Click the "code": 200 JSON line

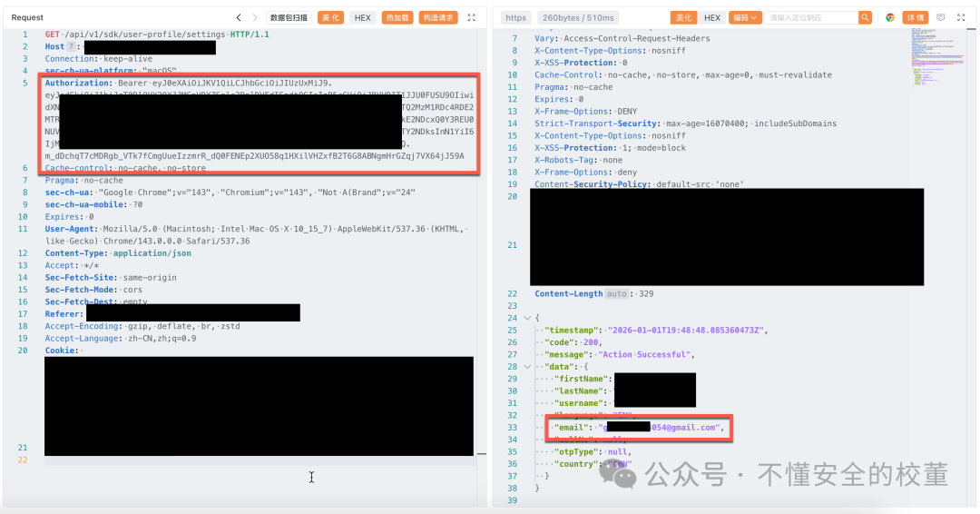573,342
